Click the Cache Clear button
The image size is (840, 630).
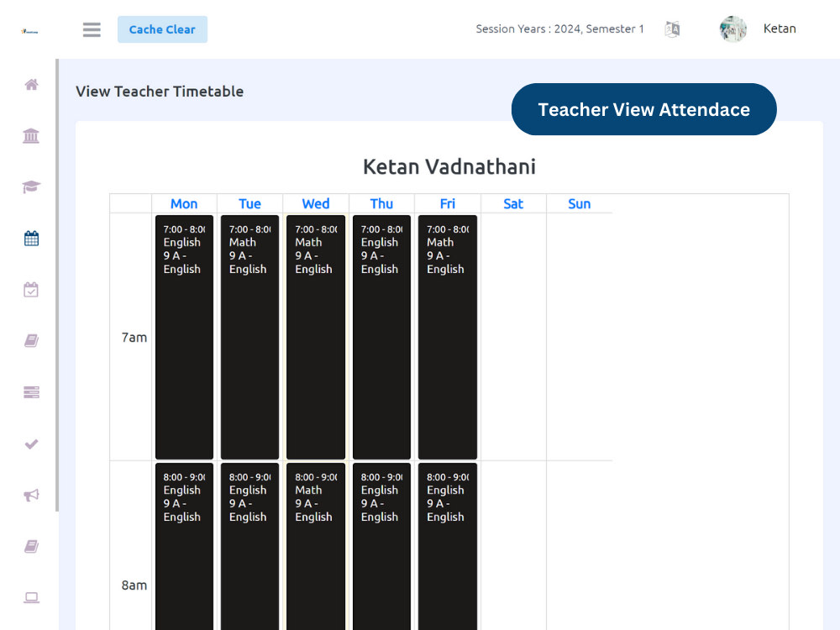[x=162, y=29]
